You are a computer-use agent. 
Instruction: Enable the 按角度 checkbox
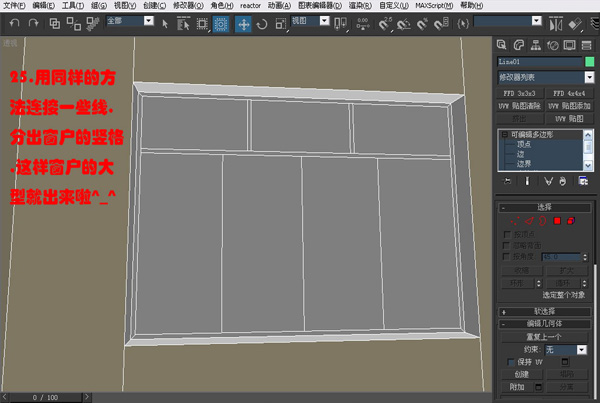pos(506,256)
